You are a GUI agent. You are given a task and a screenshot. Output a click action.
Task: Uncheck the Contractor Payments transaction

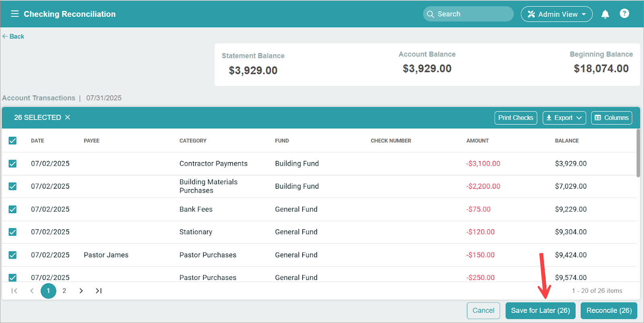click(x=13, y=164)
